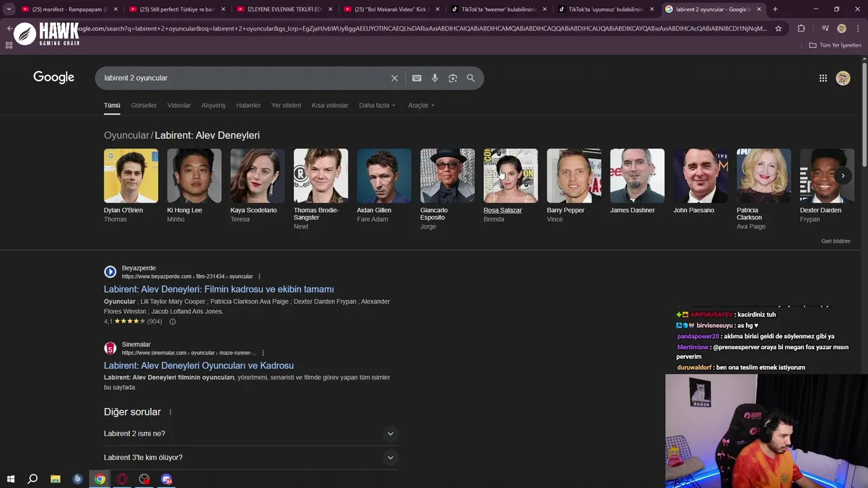Open the Chrome extensions puzzle icon
The width and height of the screenshot is (868, 488).
tap(802, 28)
